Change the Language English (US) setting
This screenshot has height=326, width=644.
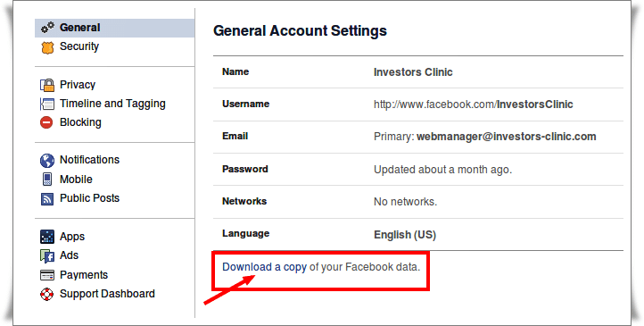click(x=418, y=234)
